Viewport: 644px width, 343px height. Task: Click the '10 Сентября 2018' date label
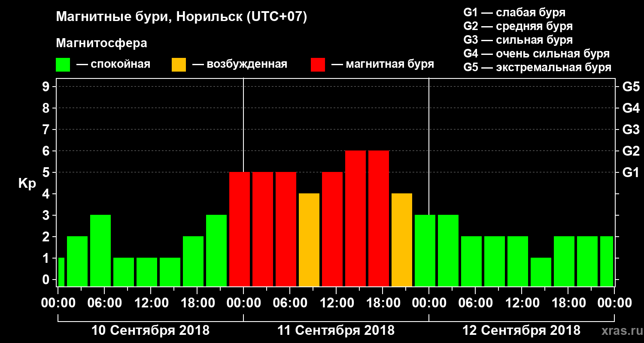coord(151,331)
